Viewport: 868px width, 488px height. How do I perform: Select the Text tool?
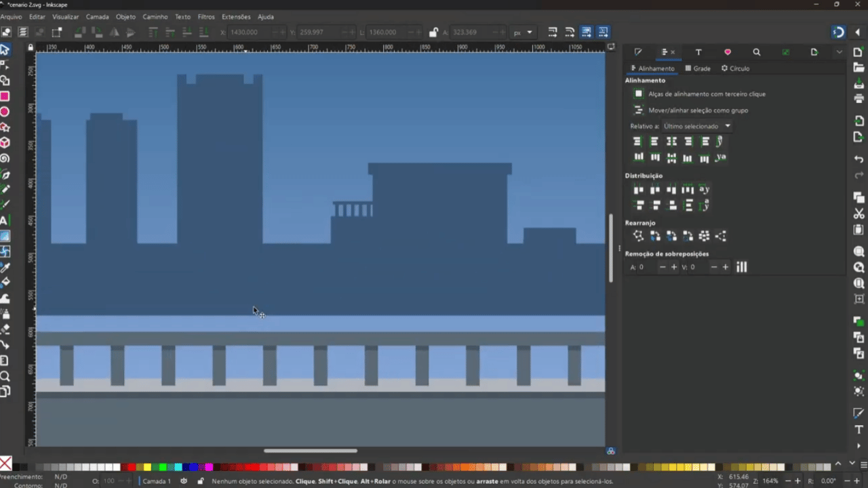click(x=4, y=221)
